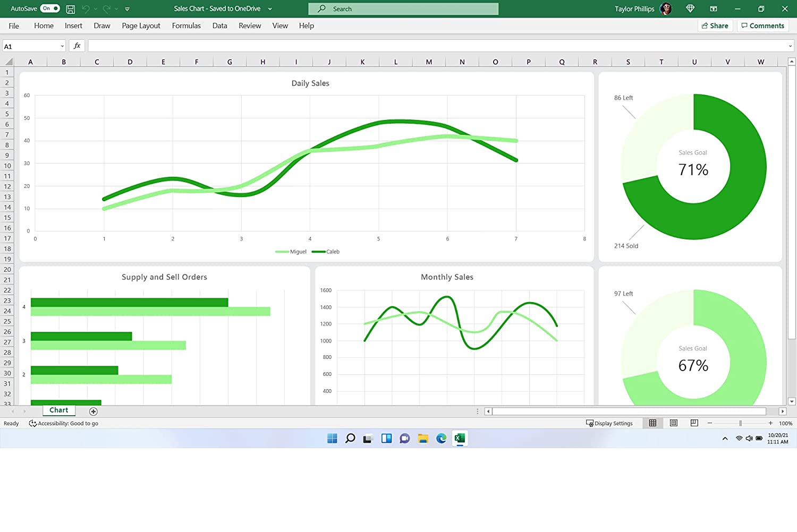Click the premium diamond icon
Viewport: 797px width, 532px height.
[690, 9]
